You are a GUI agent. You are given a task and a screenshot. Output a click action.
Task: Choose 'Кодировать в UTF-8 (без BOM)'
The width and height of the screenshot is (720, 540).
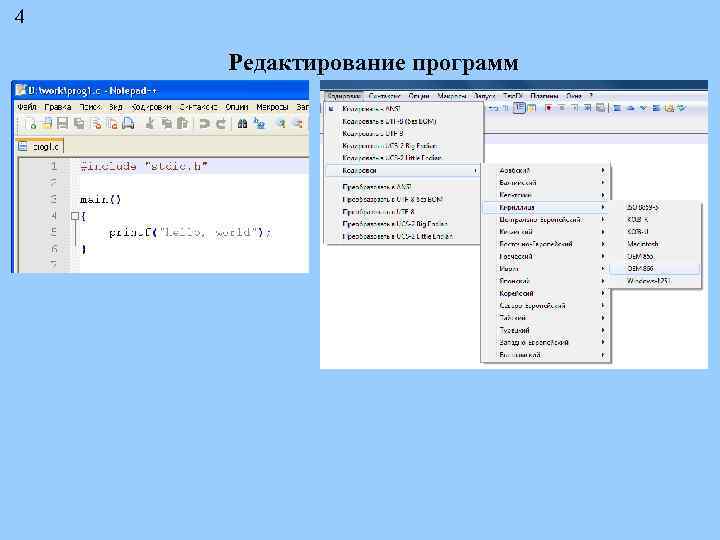click(404, 121)
